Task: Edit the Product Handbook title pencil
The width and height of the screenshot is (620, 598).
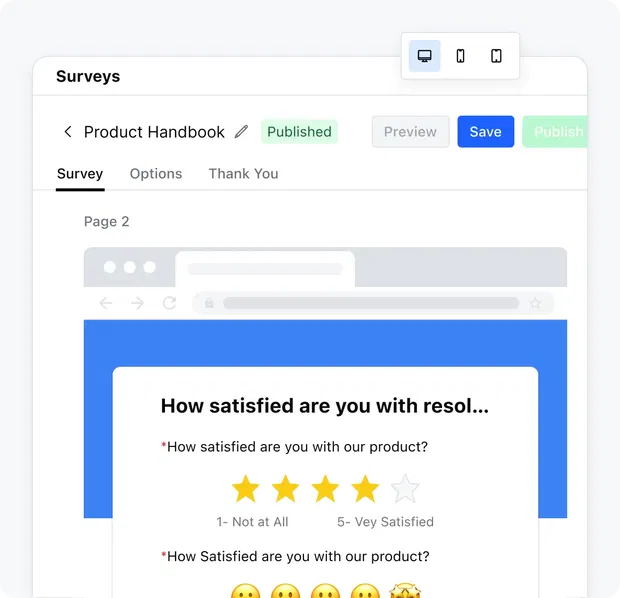Action: [x=241, y=132]
